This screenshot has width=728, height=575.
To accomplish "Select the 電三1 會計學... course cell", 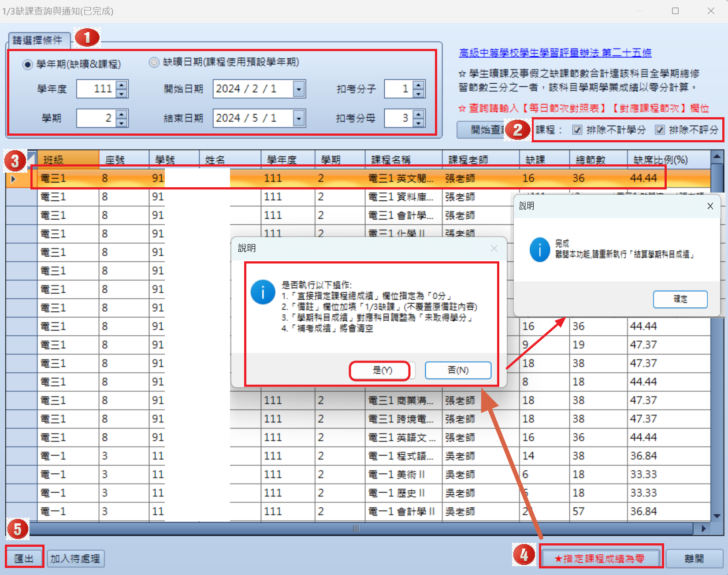I will 404,215.
